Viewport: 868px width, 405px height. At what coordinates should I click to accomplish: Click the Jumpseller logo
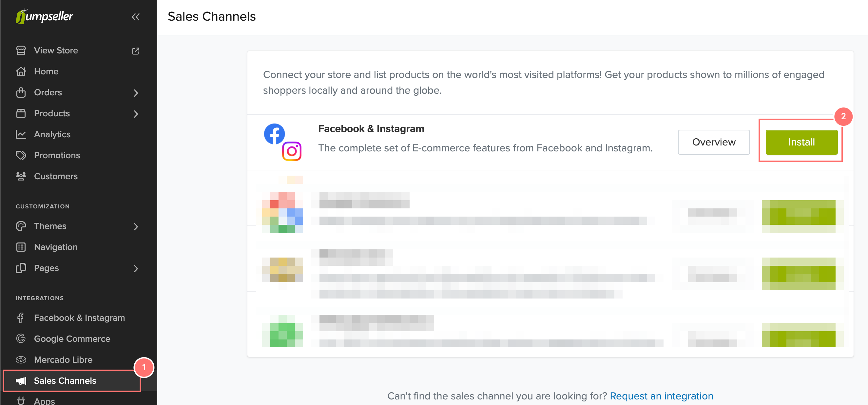pos(44,16)
